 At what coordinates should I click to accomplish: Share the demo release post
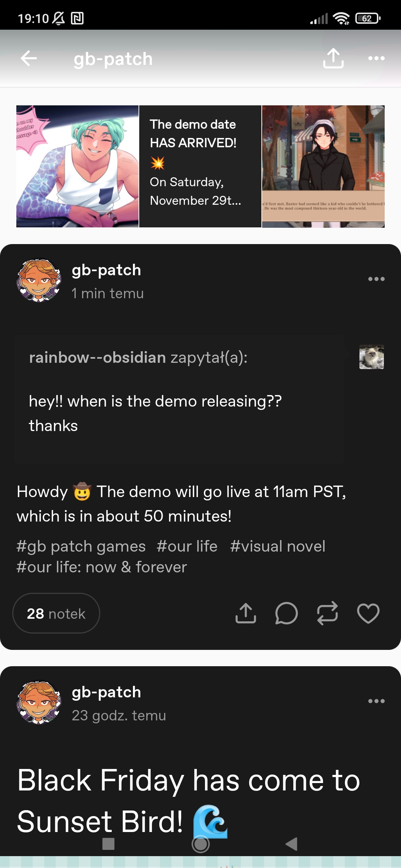246,613
